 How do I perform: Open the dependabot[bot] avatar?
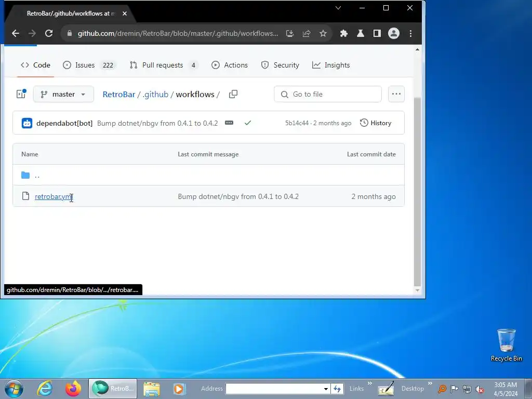click(27, 123)
